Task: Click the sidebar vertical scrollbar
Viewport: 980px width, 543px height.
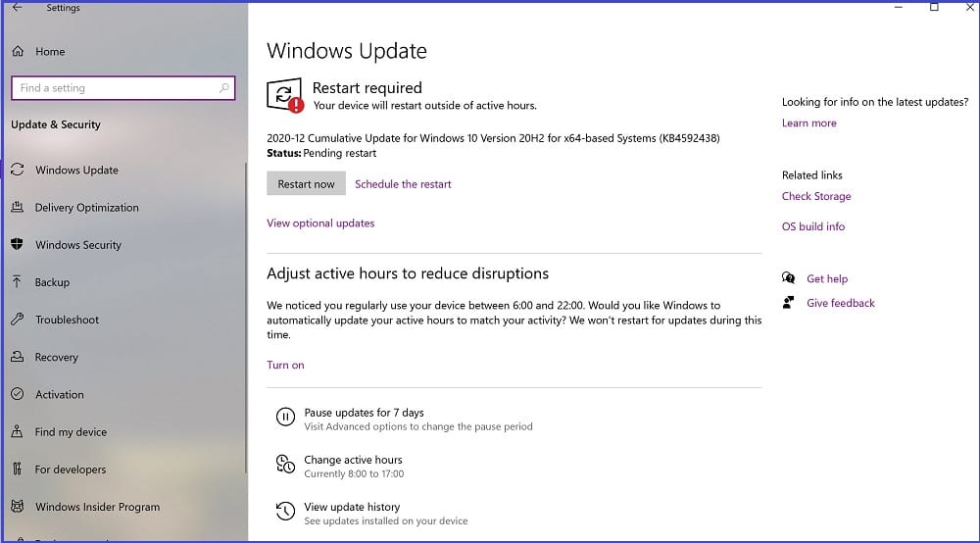Action: pos(246,319)
